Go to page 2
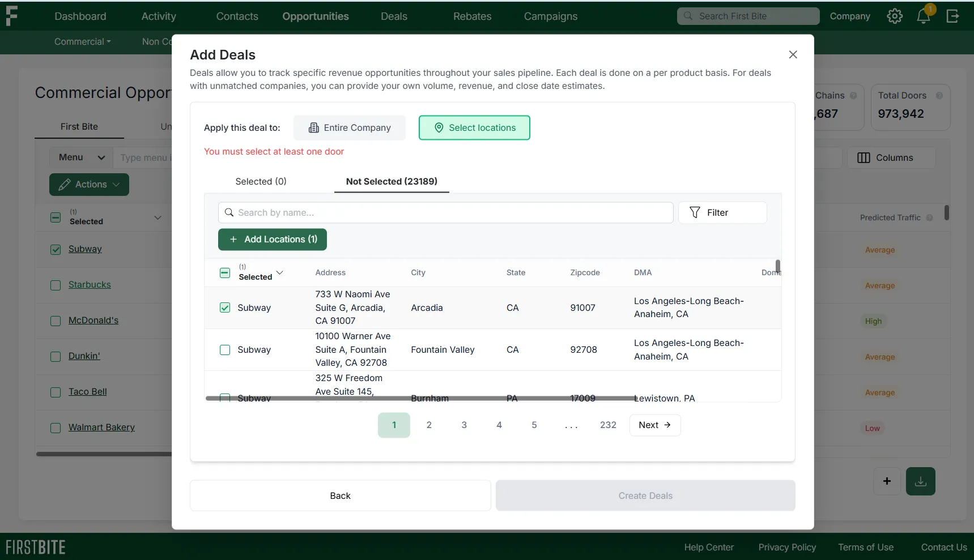Screen dimensions: 974x560 [429, 425]
